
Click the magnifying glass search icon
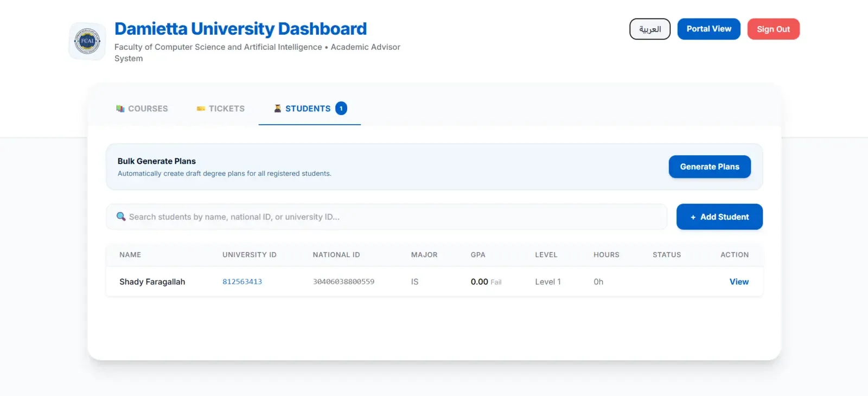pyautogui.click(x=121, y=216)
